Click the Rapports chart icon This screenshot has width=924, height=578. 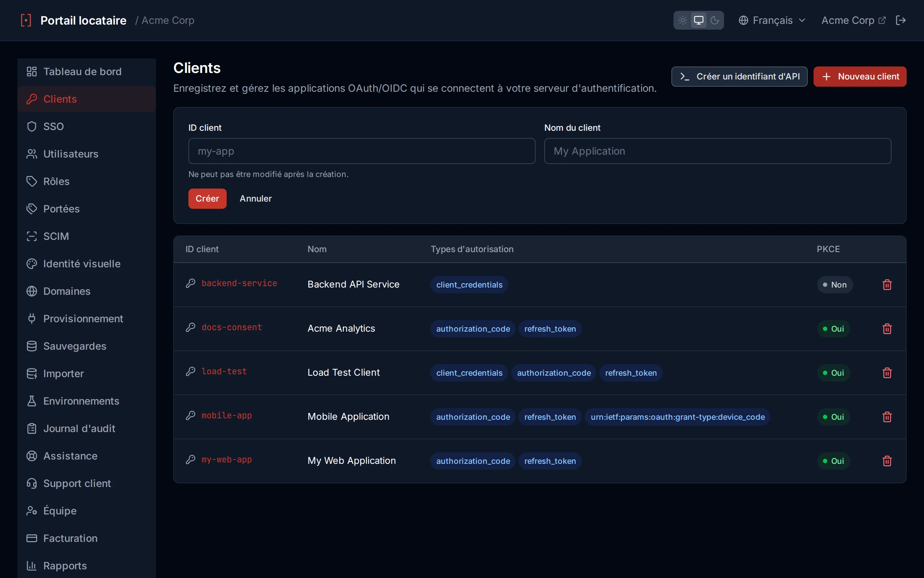pos(32,566)
